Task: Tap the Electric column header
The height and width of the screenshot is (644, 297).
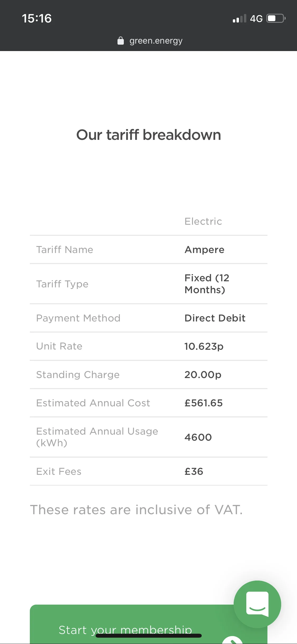Action: 203,221
